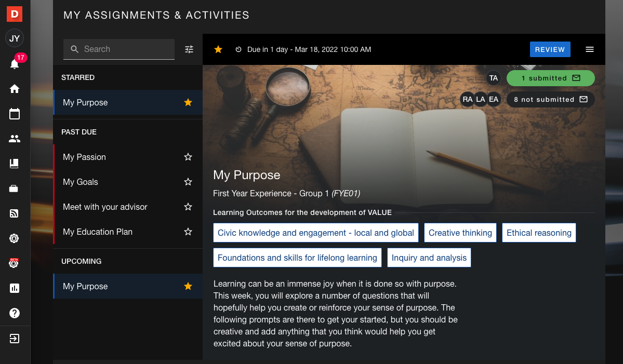Select My Education Plan assignment
The height and width of the screenshot is (364, 623).
click(98, 232)
